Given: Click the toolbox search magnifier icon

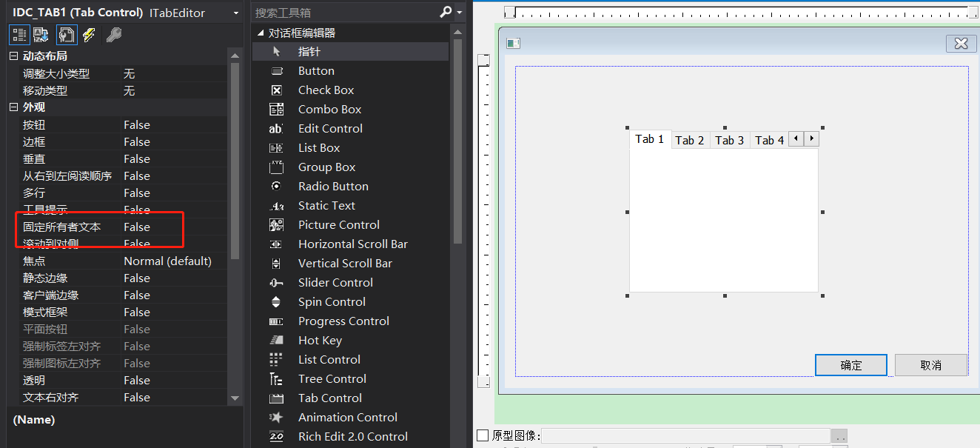Looking at the screenshot, I should tap(445, 13).
